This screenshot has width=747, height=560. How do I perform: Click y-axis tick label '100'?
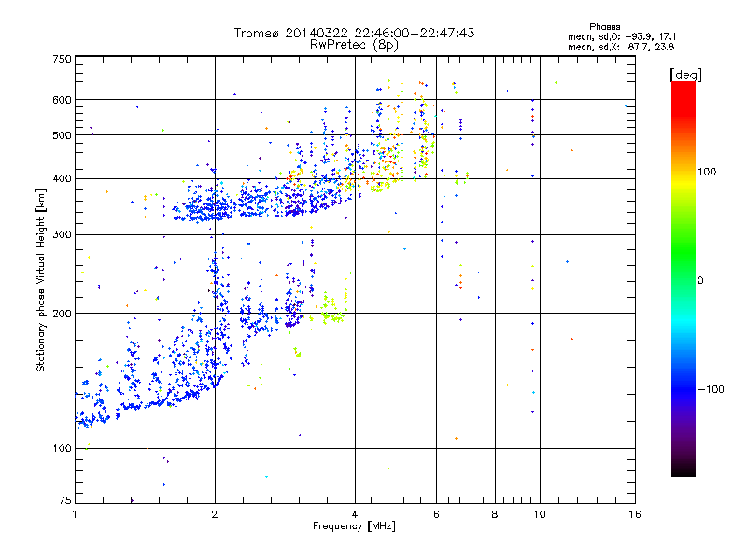coord(63,449)
